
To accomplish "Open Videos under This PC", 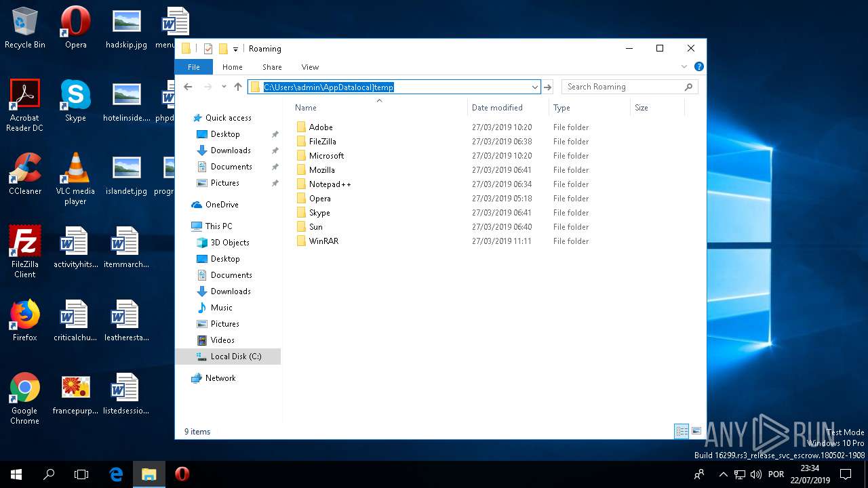I will tap(216, 340).
